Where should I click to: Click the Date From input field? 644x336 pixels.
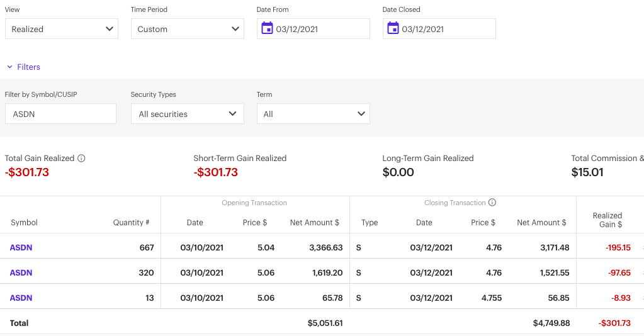321,29
